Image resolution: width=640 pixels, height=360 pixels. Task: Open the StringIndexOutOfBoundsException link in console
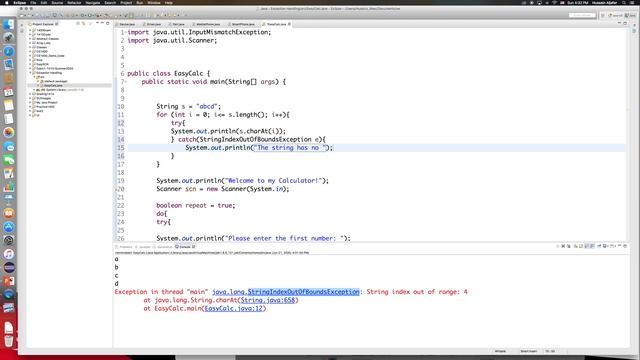pos(303,292)
